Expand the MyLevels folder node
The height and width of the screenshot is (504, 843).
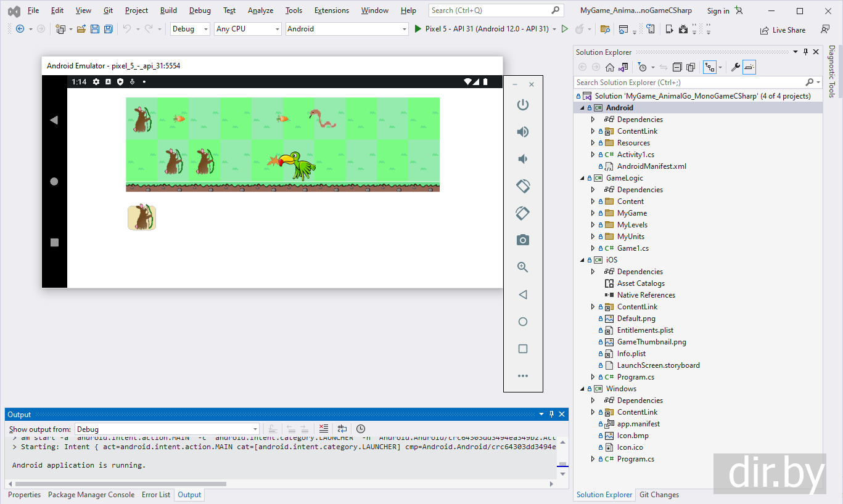593,225
